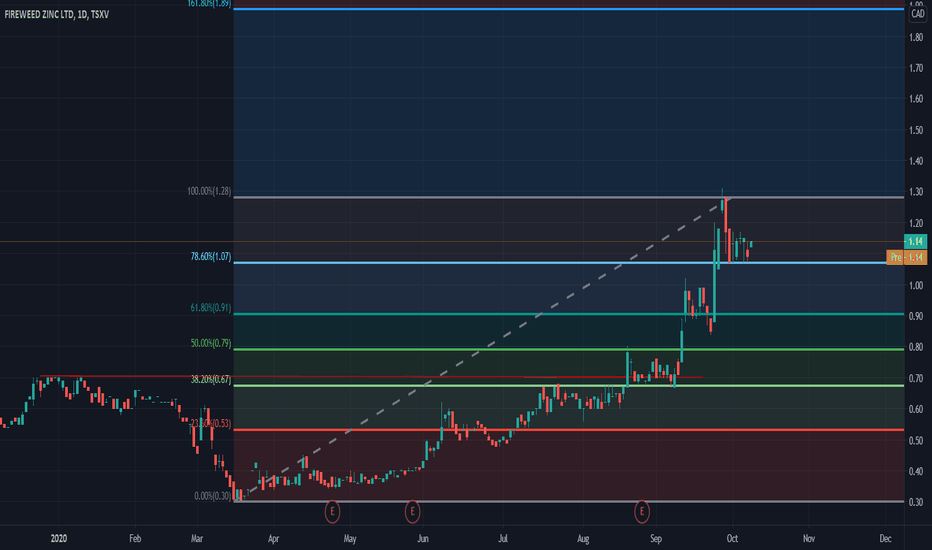Click the 1.20 price scale value
Screen dimensions: 932x550
[x=916, y=224]
